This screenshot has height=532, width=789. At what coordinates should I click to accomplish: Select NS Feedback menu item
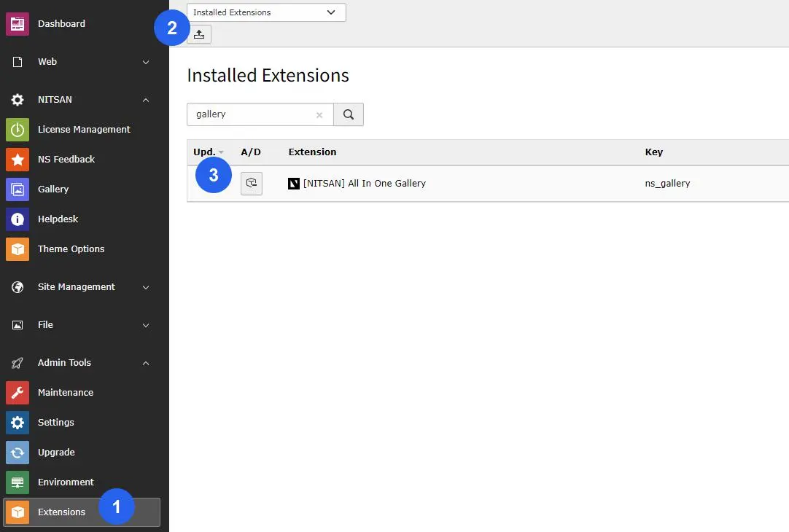click(x=66, y=160)
